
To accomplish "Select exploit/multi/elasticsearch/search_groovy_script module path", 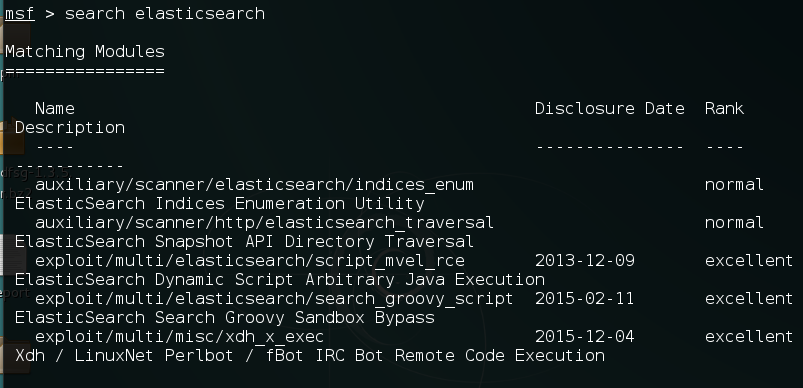I will (274, 298).
